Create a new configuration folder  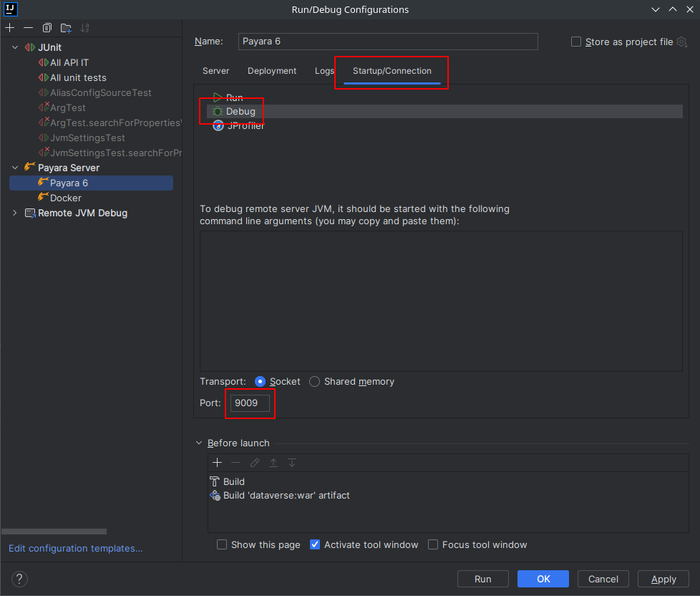(65, 27)
